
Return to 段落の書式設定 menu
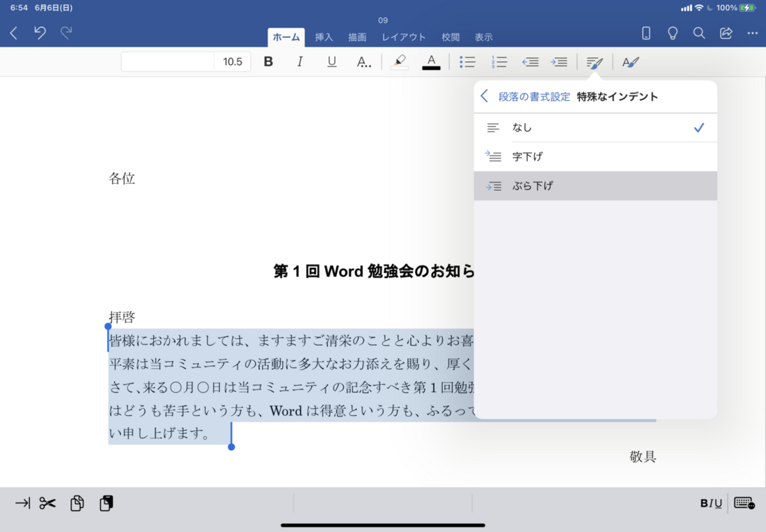coord(526,97)
